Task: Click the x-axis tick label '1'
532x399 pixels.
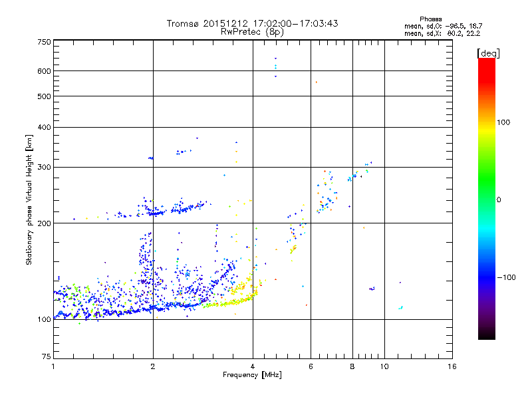Action: point(53,366)
